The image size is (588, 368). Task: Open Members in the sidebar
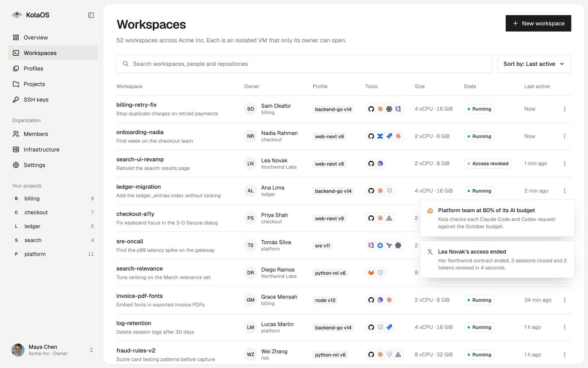[53, 134]
